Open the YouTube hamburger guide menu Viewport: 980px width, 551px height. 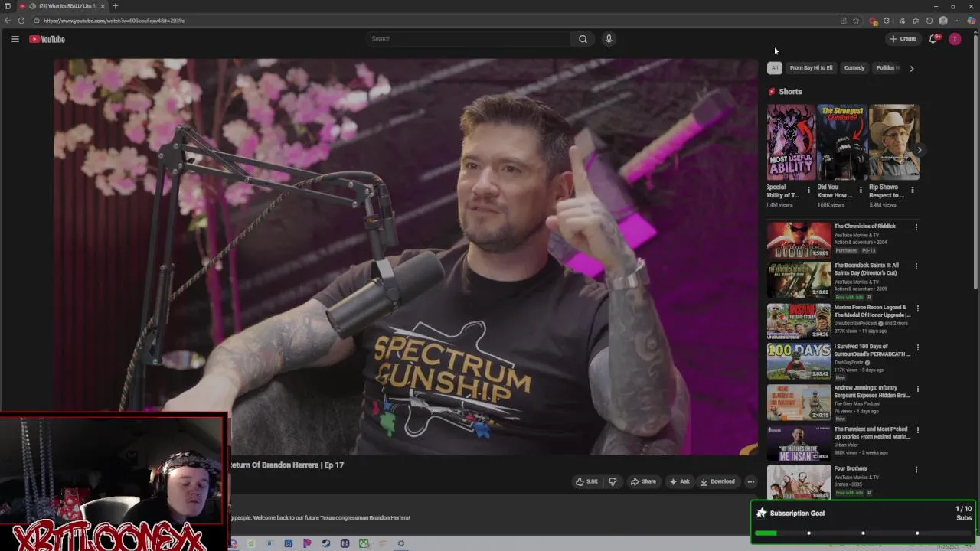pyautogui.click(x=15, y=39)
